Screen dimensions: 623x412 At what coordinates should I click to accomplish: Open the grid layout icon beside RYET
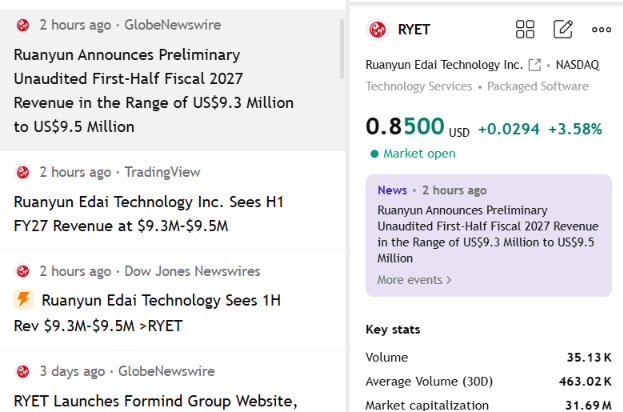point(525,29)
